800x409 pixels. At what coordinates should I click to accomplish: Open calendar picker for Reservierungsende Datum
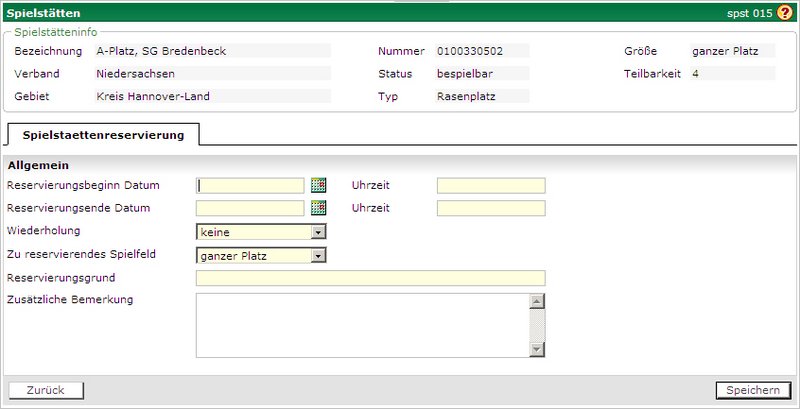pyautogui.click(x=318, y=208)
